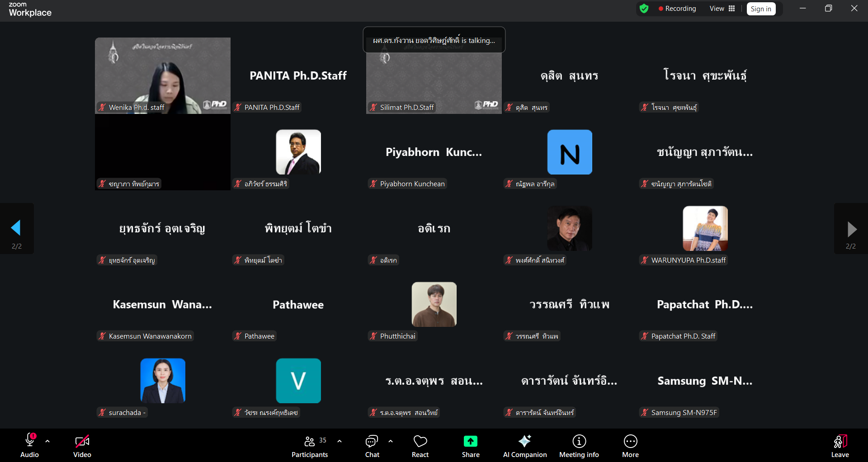Click the Recording indicator
The height and width of the screenshot is (462, 868).
click(677, 9)
